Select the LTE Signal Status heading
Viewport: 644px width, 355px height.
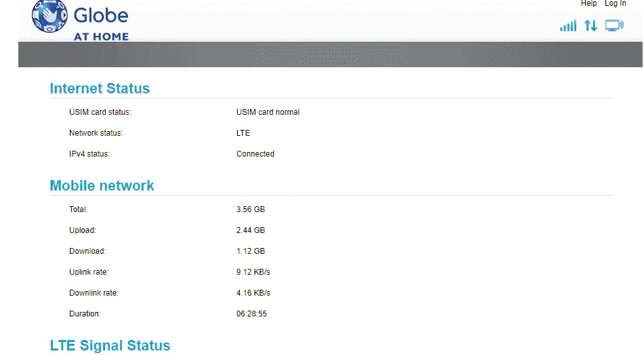110,346
